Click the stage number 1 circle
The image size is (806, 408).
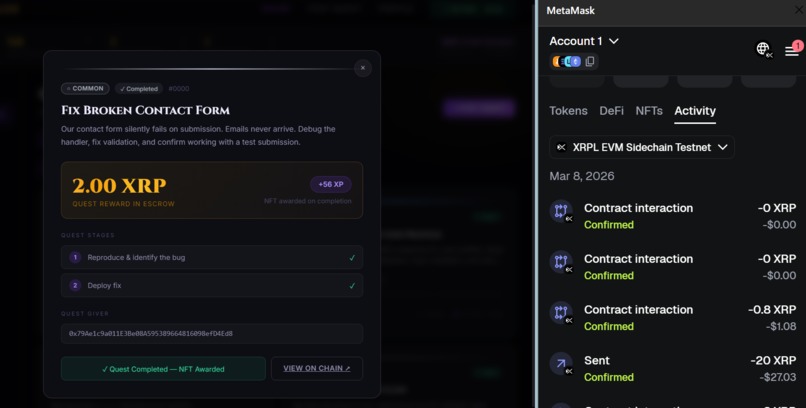point(75,257)
